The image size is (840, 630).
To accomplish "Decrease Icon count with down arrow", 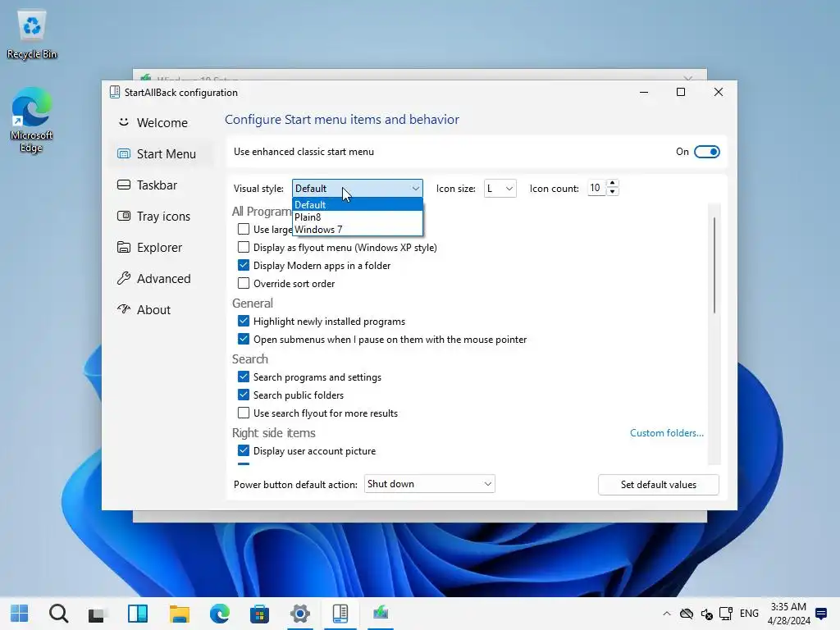I will coord(612,192).
